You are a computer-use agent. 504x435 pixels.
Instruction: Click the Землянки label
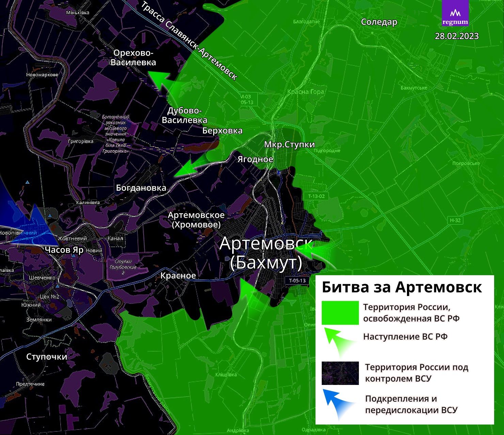click(x=39, y=320)
